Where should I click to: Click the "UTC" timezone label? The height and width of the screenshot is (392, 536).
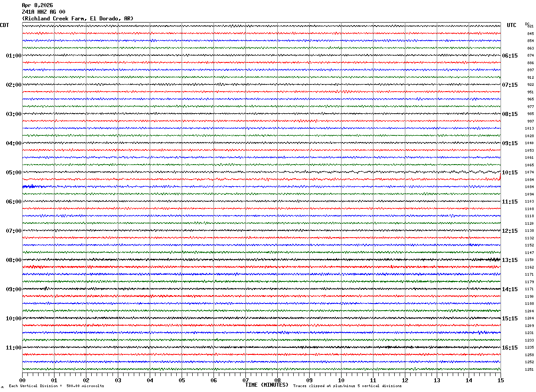(512, 25)
